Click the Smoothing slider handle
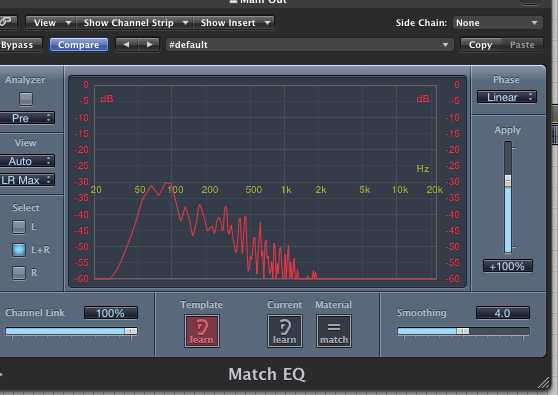This screenshot has width=558, height=395. tap(463, 331)
